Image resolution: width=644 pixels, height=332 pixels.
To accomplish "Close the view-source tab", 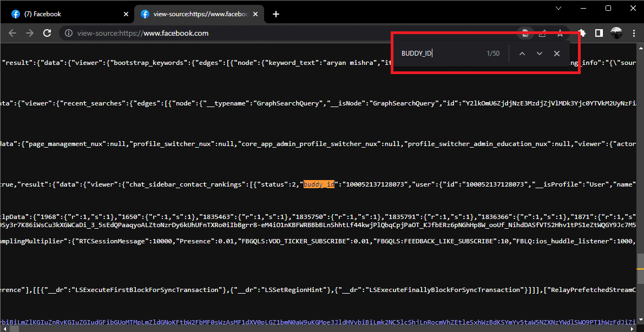I will coord(255,15).
